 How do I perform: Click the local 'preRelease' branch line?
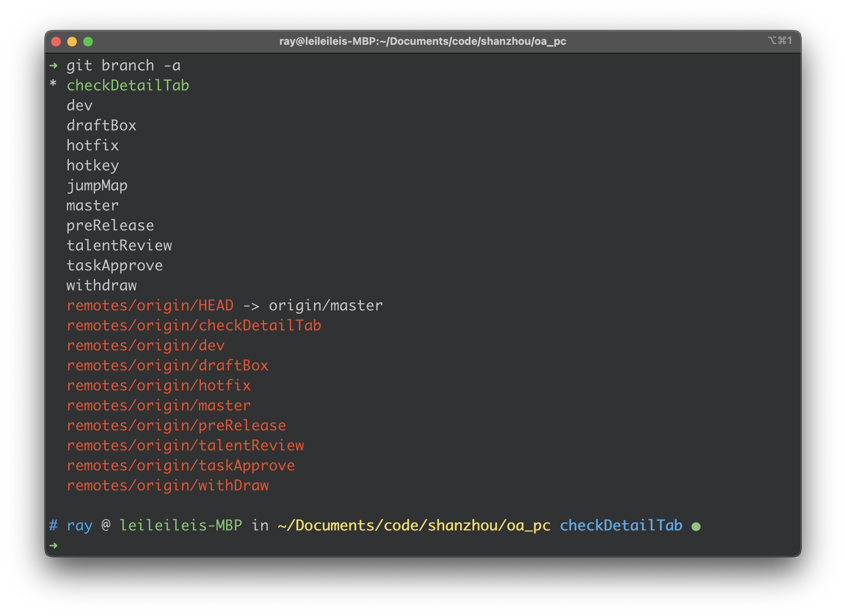coord(110,226)
